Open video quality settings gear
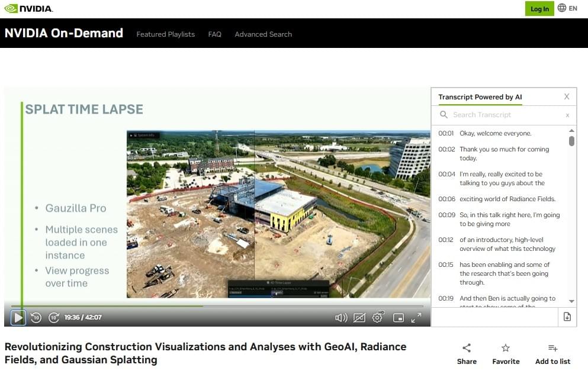Viewport: 588px width, 371px height. click(378, 317)
